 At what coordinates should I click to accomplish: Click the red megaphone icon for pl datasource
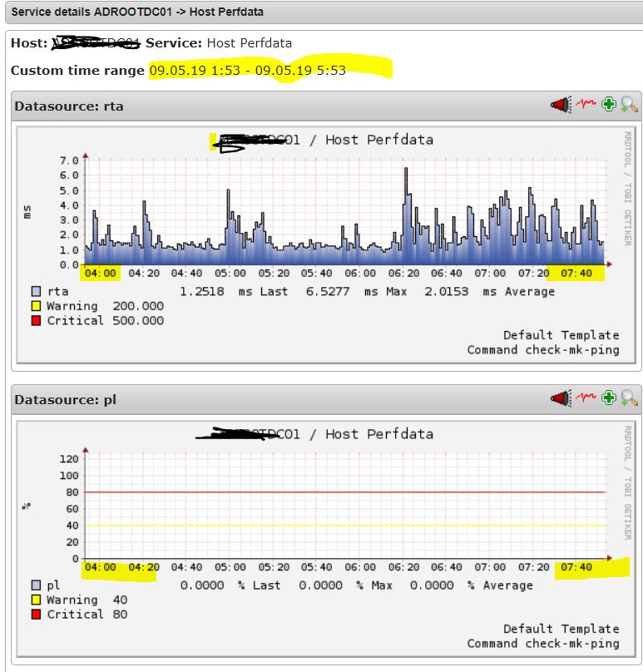[x=561, y=398]
